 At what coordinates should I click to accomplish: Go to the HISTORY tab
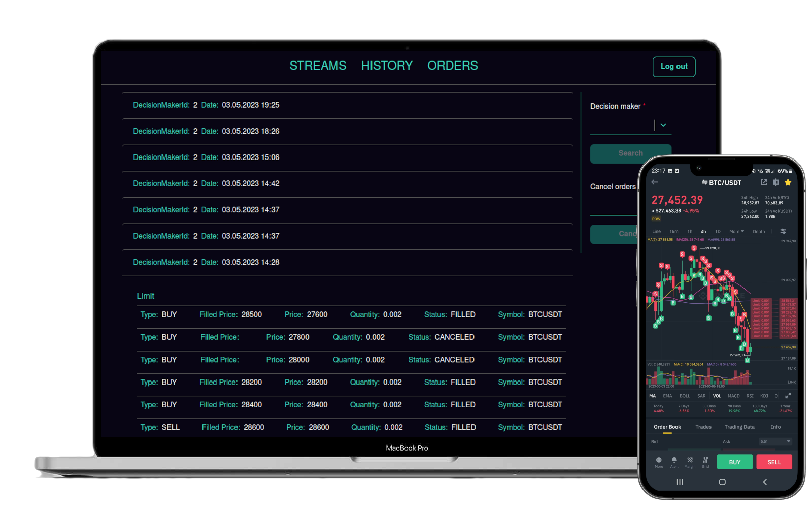[x=387, y=66]
